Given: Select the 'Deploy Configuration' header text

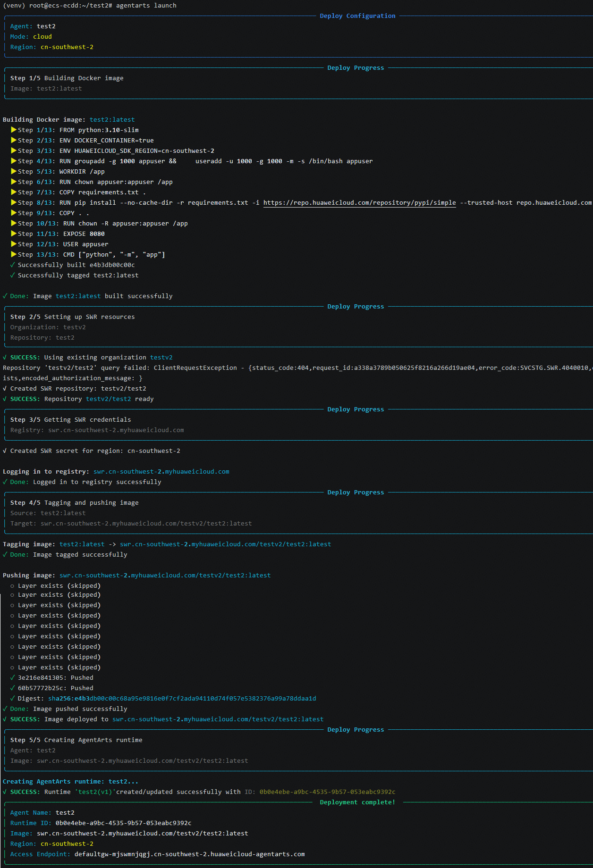Looking at the screenshot, I should 357,16.
